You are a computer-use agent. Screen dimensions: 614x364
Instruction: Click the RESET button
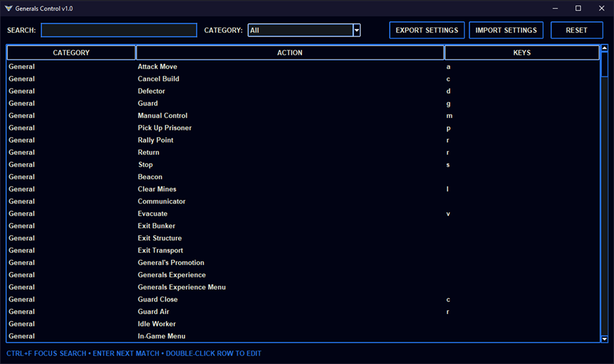[x=577, y=30]
